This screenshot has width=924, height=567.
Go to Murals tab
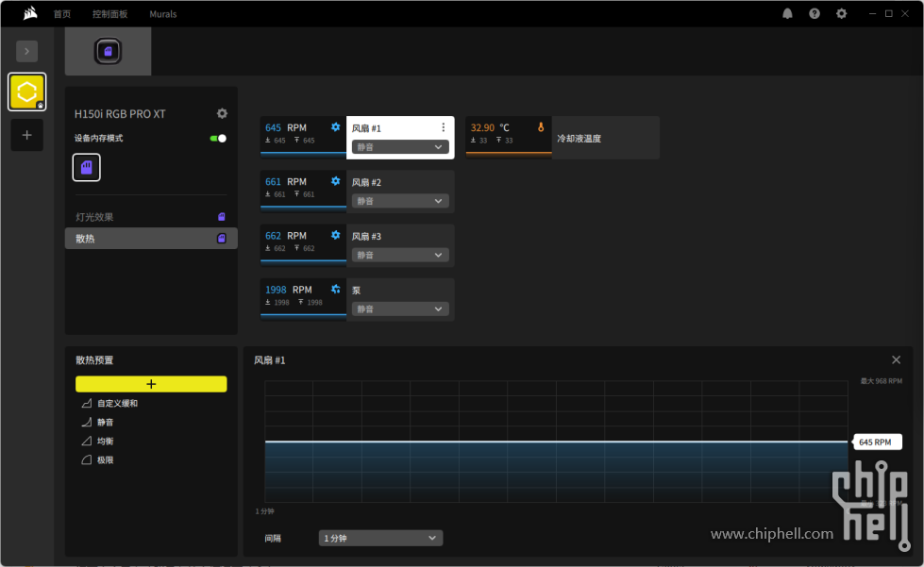click(x=162, y=13)
